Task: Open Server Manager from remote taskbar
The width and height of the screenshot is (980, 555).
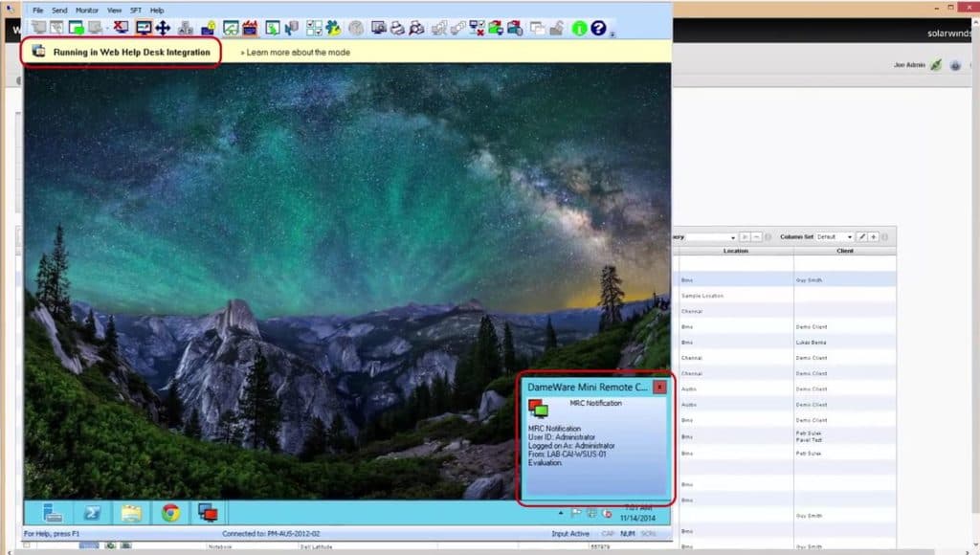Action: coord(53,513)
